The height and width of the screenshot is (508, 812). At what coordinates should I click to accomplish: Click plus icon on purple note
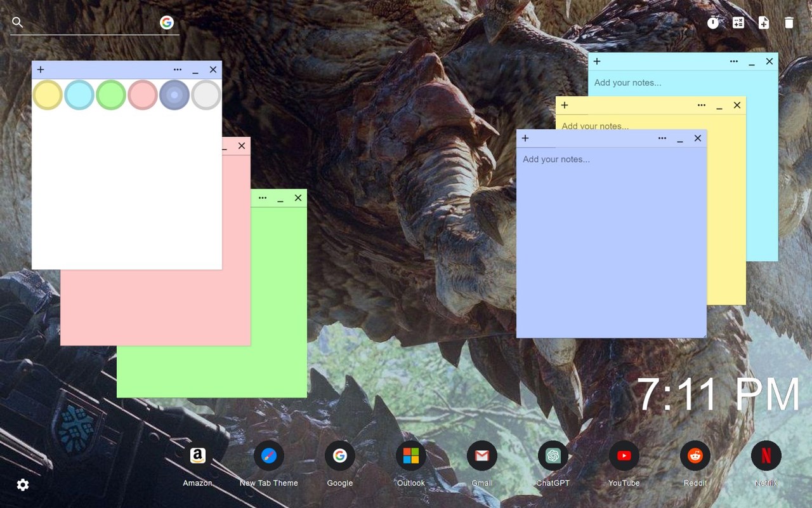coord(525,138)
